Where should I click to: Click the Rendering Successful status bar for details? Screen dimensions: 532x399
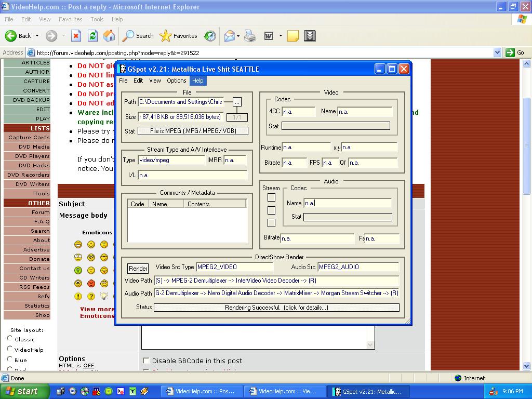(276, 308)
